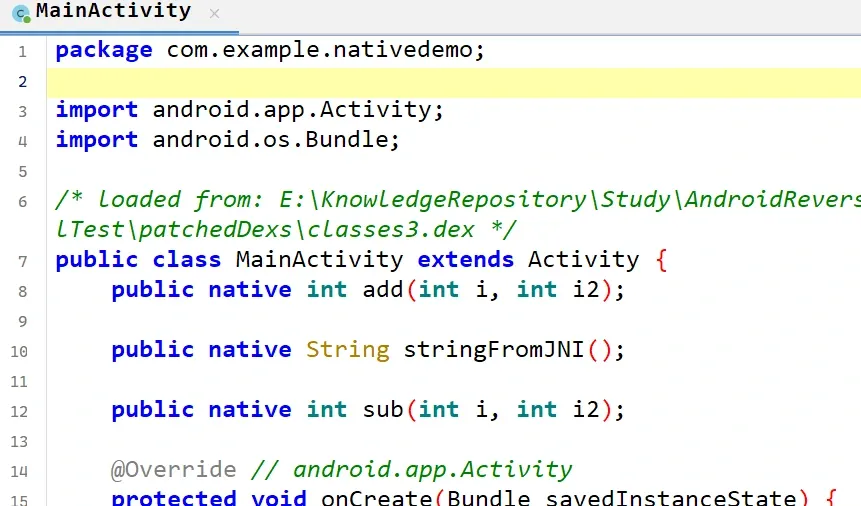Viewport: 861px width, 506px height.
Task: Click the String return type on line 10
Action: click(x=348, y=349)
